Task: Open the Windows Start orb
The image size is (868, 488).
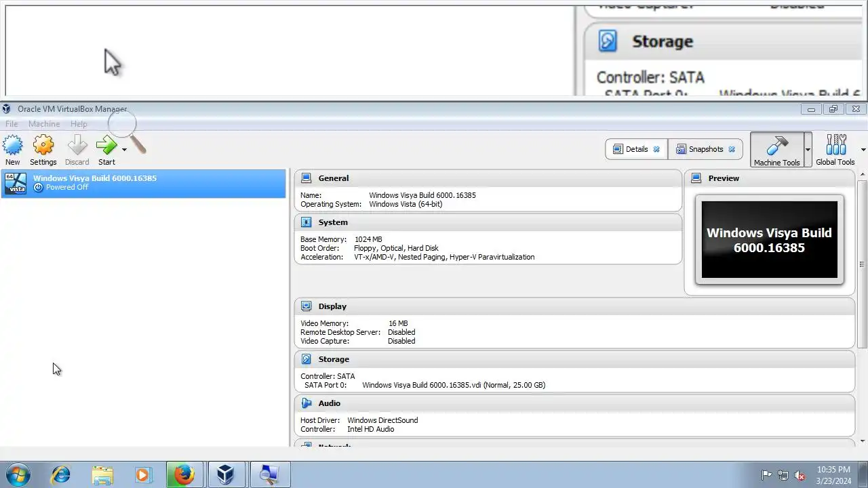Action: pyautogui.click(x=18, y=474)
